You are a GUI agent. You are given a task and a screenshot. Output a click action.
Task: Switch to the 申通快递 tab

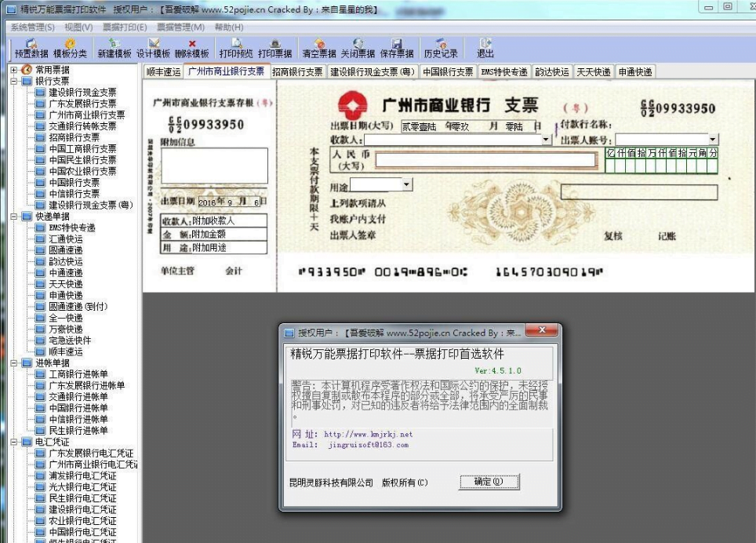(x=635, y=72)
